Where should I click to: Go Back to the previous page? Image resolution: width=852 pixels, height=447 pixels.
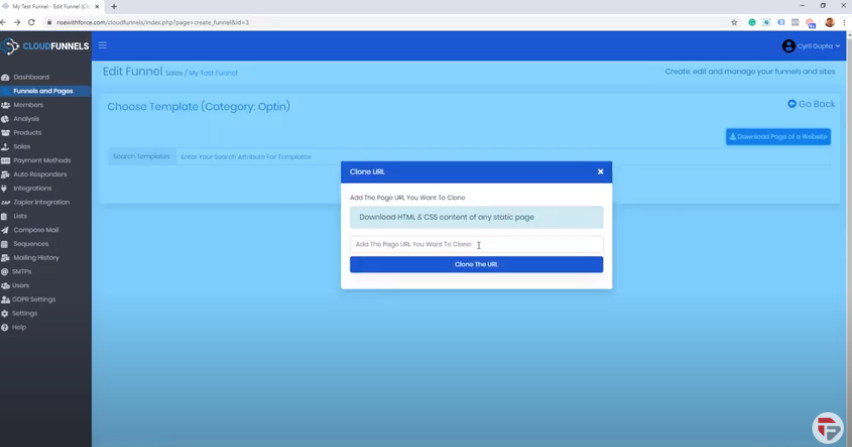[811, 104]
